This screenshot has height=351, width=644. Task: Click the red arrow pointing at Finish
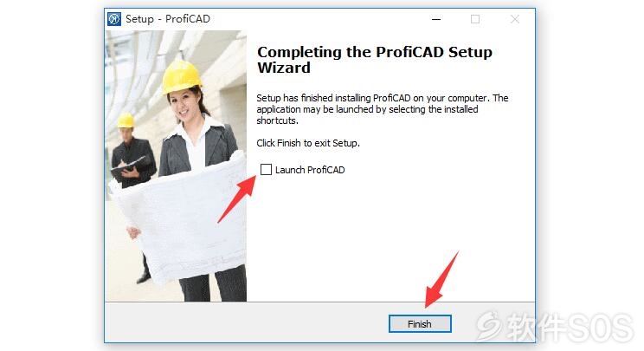pos(441,279)
